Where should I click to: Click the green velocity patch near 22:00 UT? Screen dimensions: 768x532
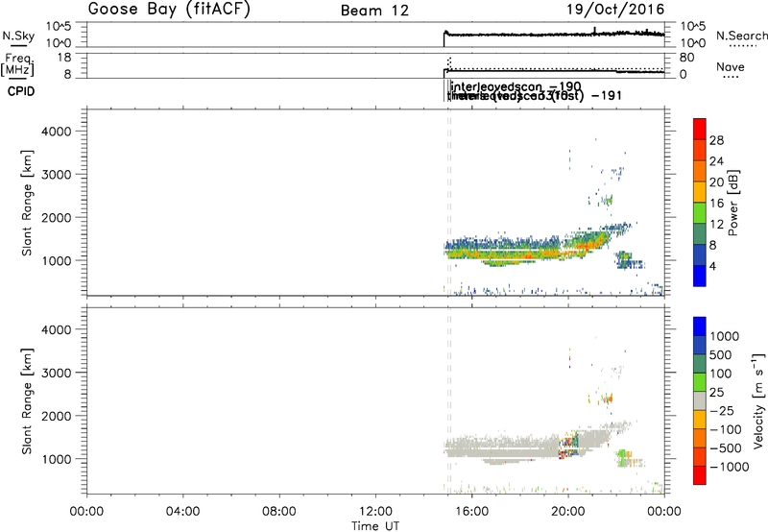(x=623, y=457)
